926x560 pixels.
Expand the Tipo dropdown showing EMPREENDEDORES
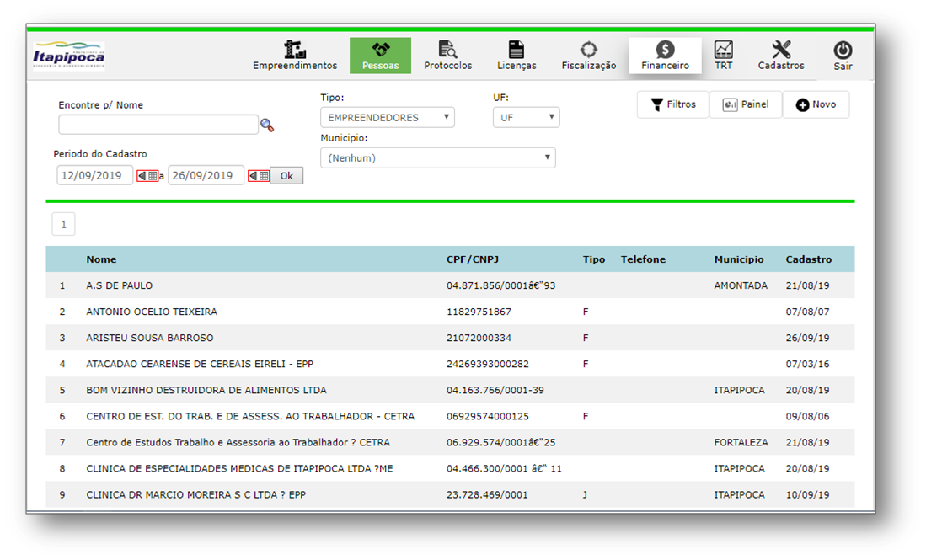click(x=387, y=118)
